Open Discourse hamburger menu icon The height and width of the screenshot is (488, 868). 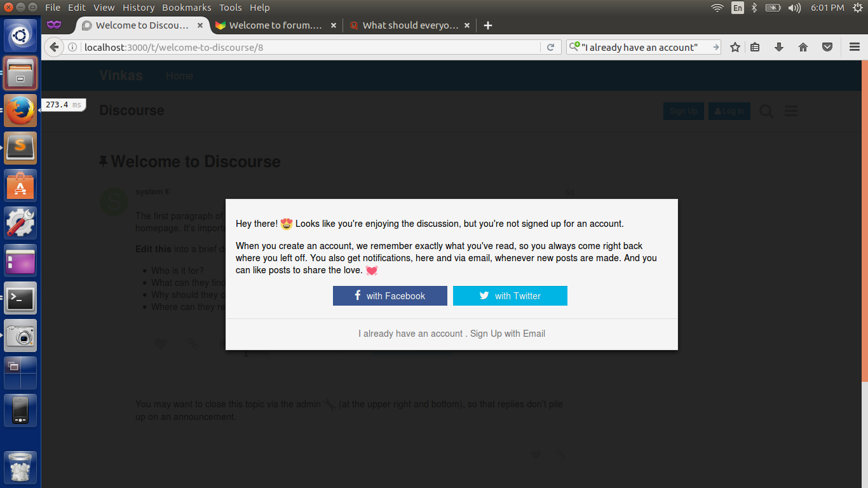point(791,111)
